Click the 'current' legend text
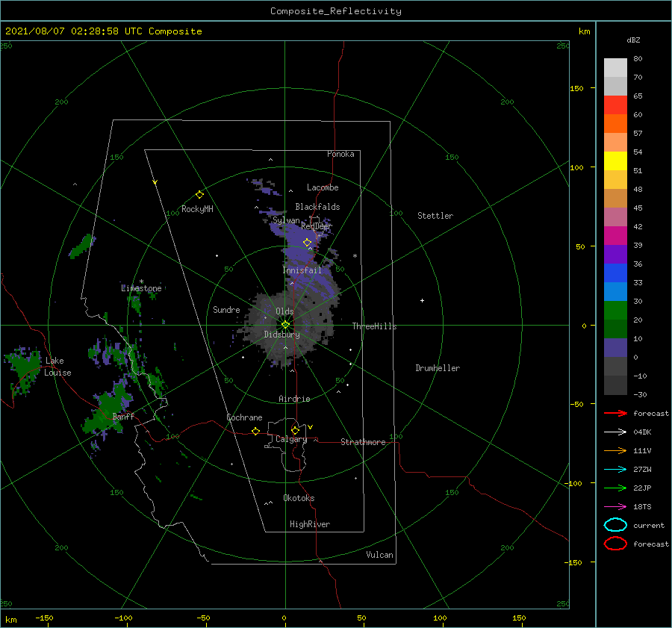 click(x=649, y=525)
